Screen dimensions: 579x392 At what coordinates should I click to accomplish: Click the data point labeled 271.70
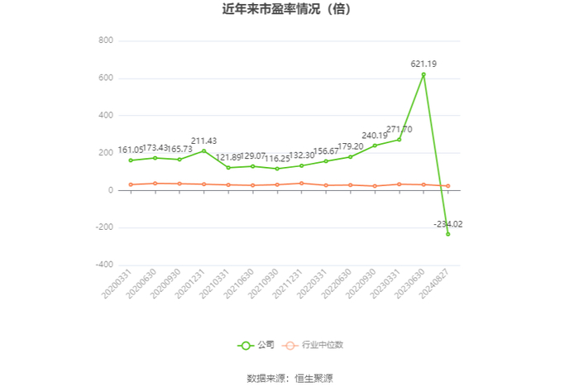click(399, 140)
